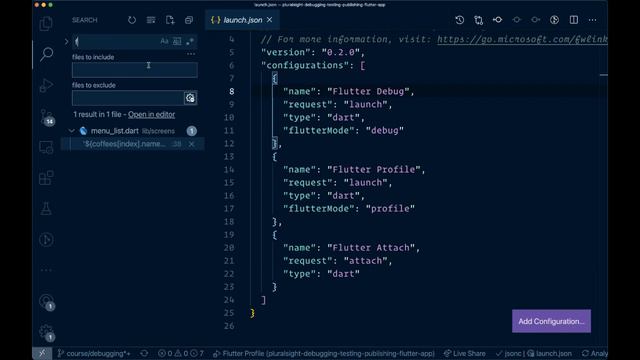Clear the search results
The image size is (640, 360).
[151, 20]
